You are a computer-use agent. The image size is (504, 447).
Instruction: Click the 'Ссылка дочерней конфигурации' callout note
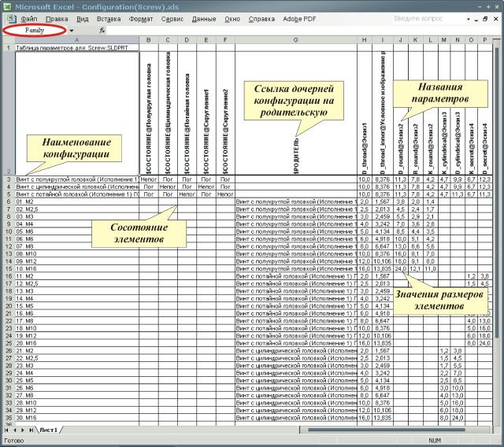294,101
